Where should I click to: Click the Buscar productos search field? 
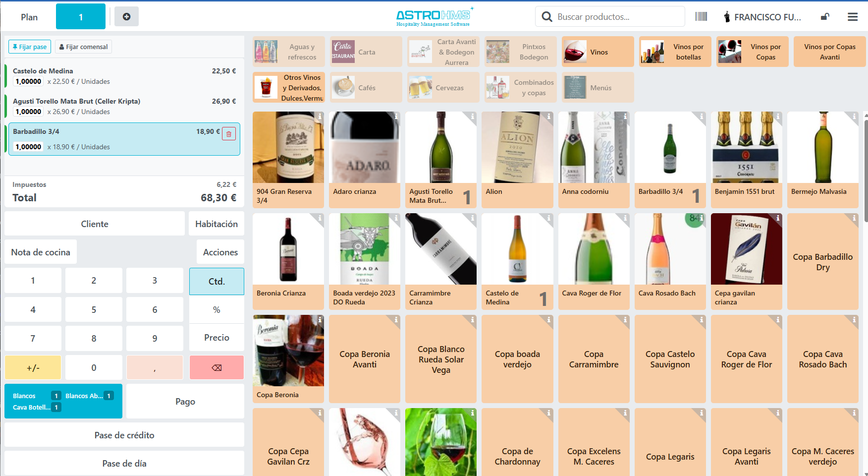(x=610, y=17)
